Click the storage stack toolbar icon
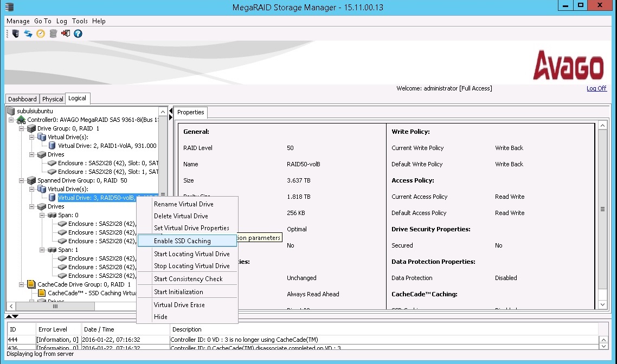Screen dimensions: 617x364 click(x=53, y=34)
